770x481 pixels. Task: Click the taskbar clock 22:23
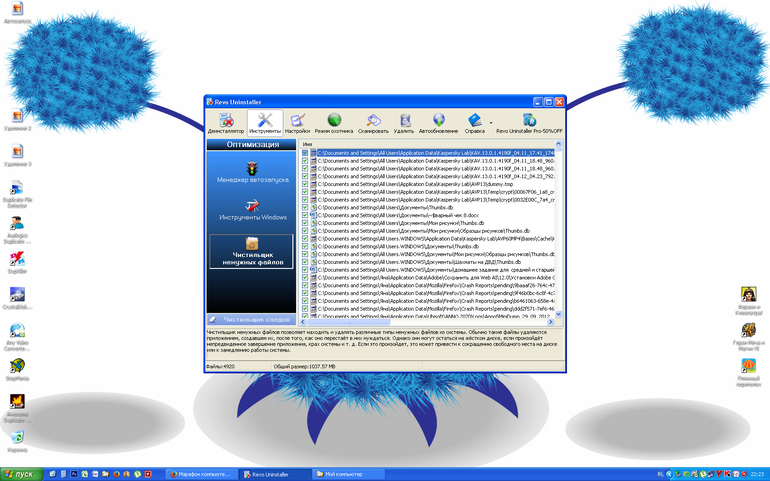[x=757, y=474]
